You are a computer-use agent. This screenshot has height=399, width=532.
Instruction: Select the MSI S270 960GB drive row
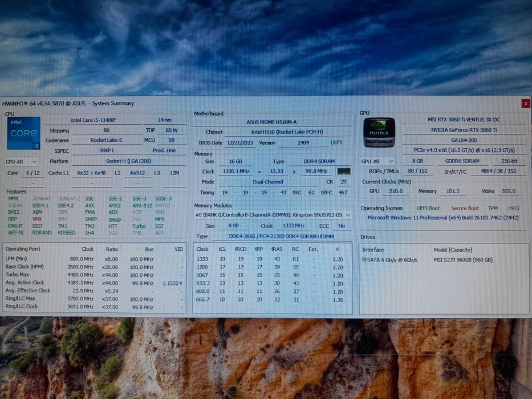click(444, 260)
